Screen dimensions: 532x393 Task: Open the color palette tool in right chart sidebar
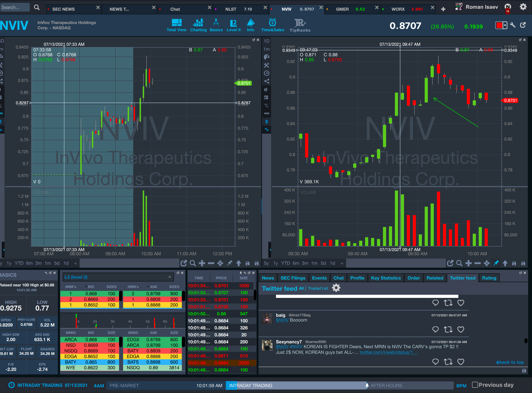(267, 57)
